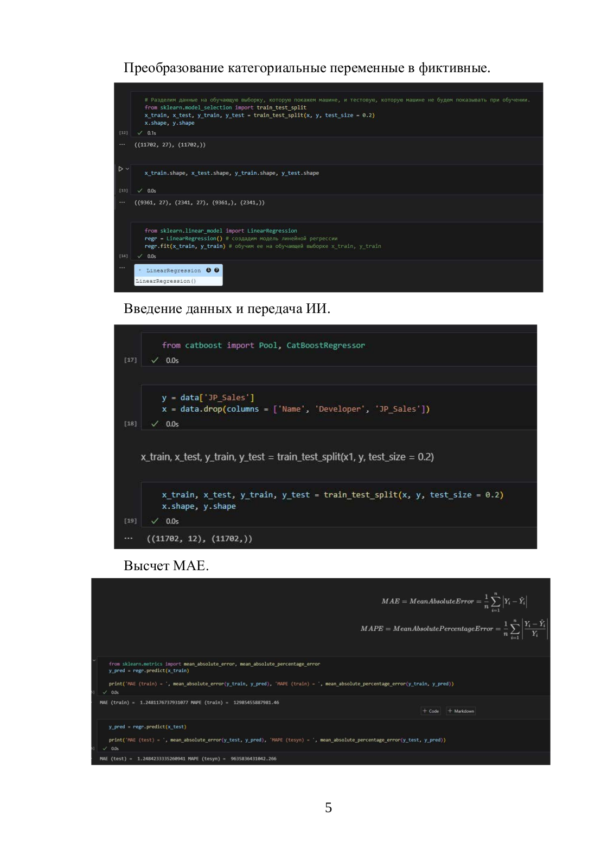Click into the y = data['JP_Sales'] code cell
The width and height of the screenshot is (614, 868).
(x=338, y=407)
